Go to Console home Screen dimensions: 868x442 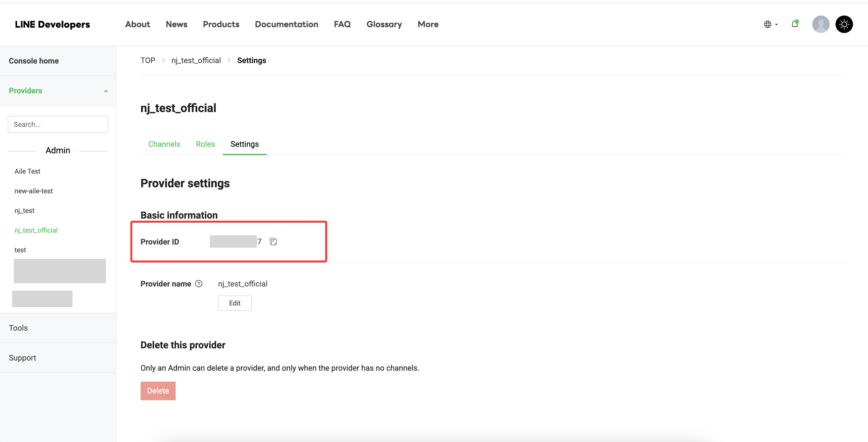58,61
